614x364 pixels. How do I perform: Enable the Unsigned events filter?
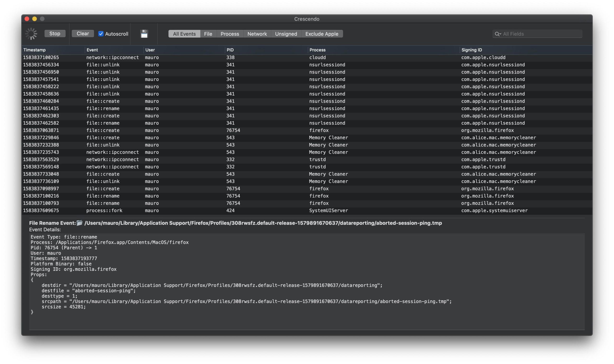pyautogui.click(x=286, y=34)
